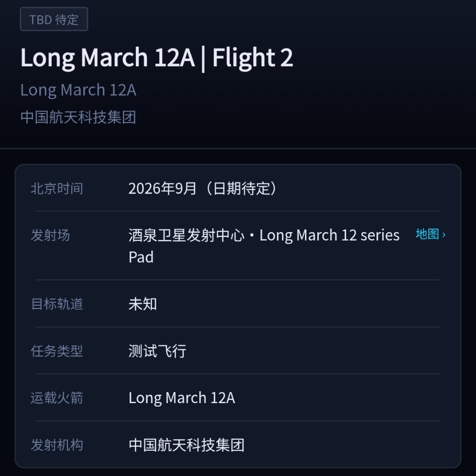The width and height of the screenshot is (476, 476).
Task: Select the 发射机构 row label
Action: click(x=57, y=445)
